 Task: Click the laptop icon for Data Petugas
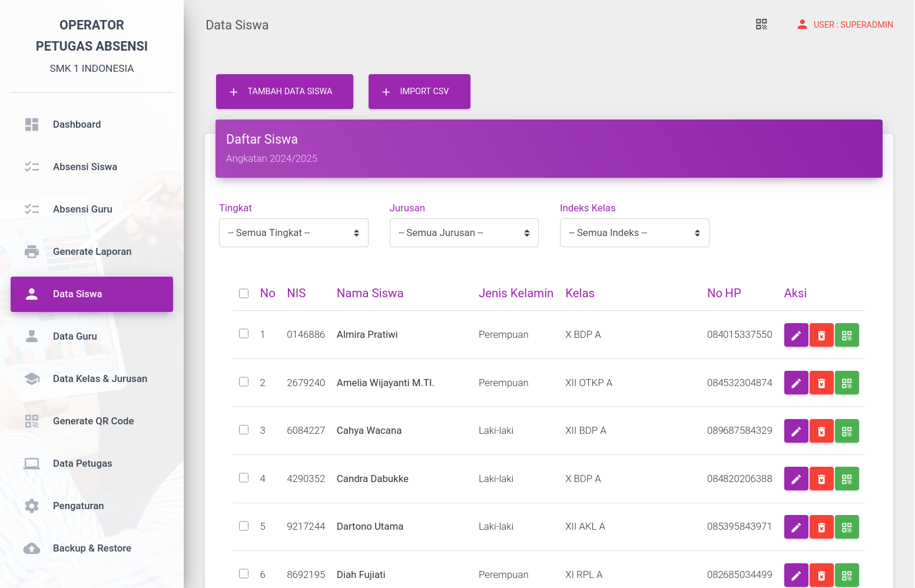32,463
